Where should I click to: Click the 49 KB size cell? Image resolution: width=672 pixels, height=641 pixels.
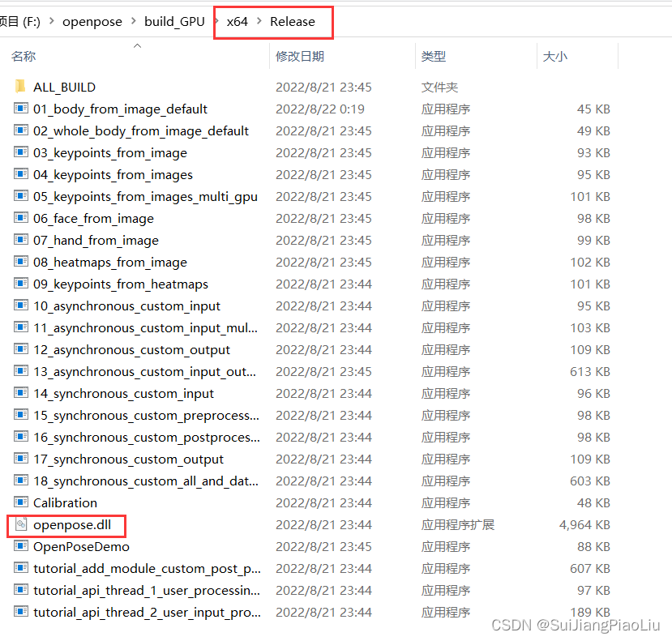(593, 130)
